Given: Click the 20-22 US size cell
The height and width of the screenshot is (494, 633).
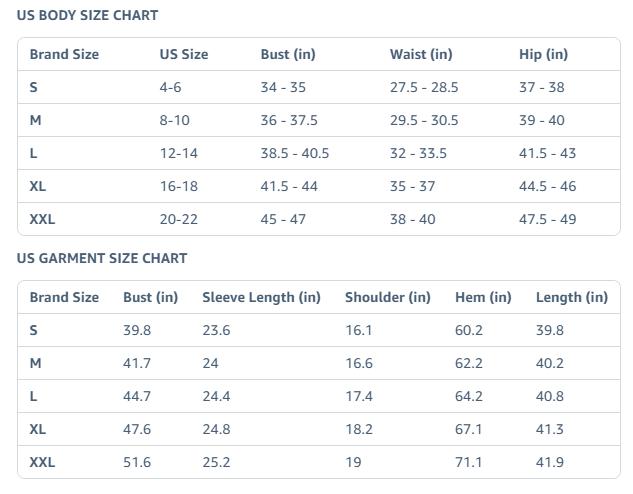Looking at the screenshot, I should pyautogui.click(x=179, y=219).
